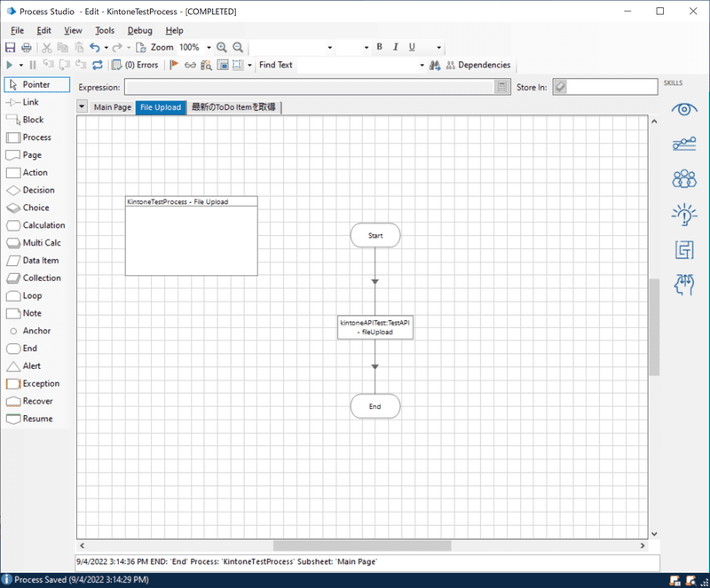The height and width of the screenshot is (588, 710).
Task: Click the Step Into debug icon
Action: [x=48, y=65]
